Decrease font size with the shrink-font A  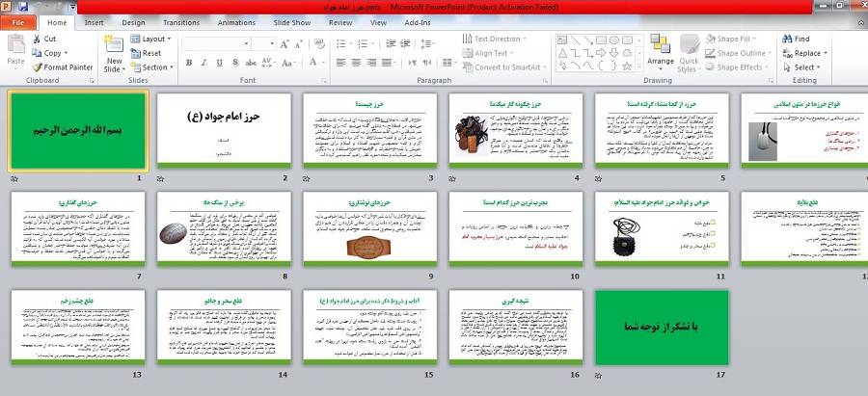tap(298, 44)
